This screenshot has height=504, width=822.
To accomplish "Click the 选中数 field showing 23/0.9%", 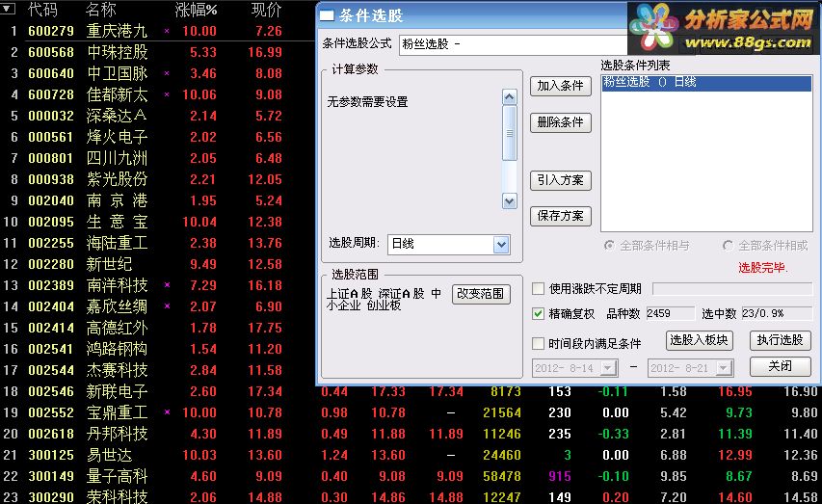I will [x=778, y=313].
